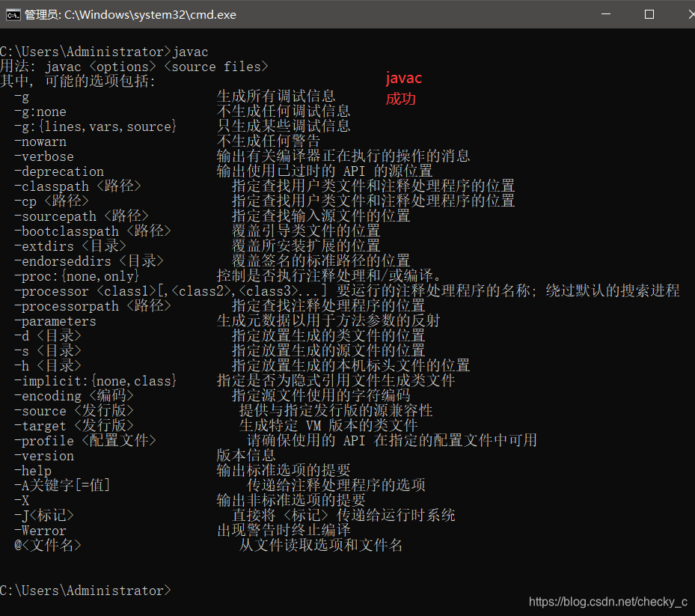Click the description 指定是否为隐式引用文件生成类文件

[x=336, y=380]
